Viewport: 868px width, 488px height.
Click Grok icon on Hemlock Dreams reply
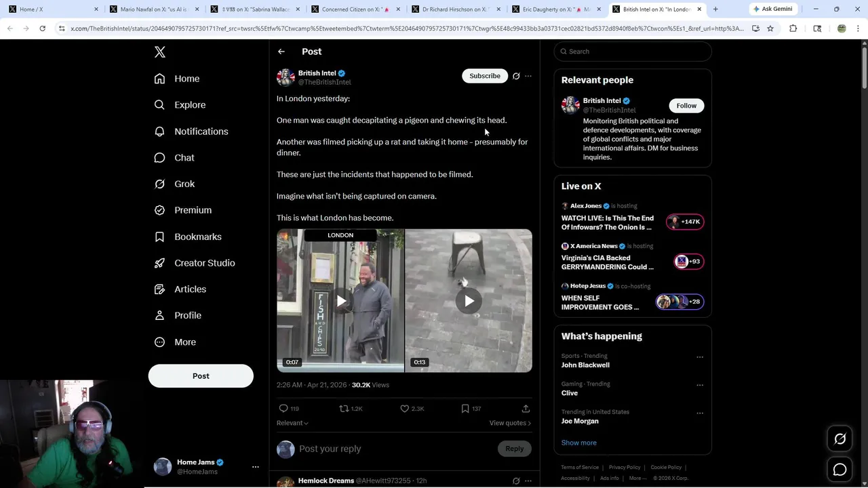click(516, 481)
